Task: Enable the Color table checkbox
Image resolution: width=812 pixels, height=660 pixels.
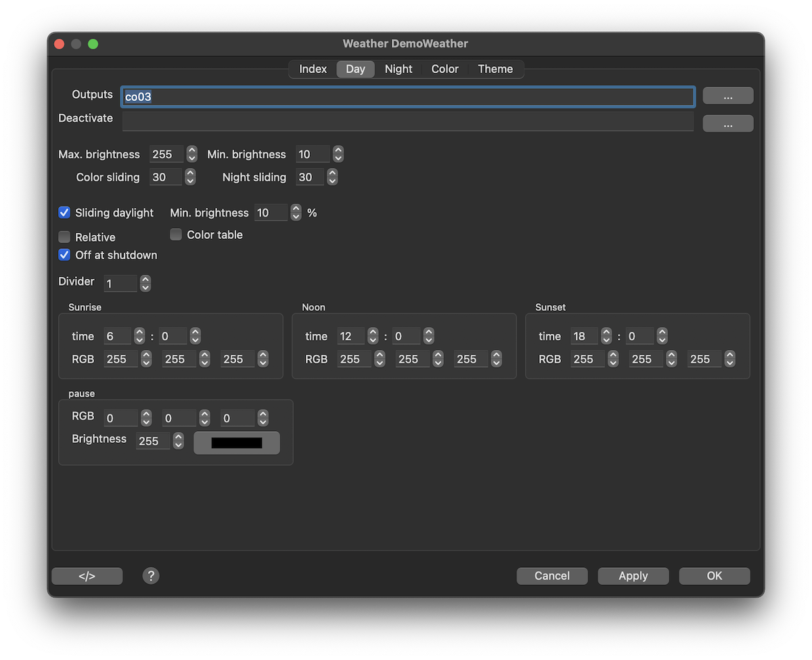Action: [x=177, y=235]
